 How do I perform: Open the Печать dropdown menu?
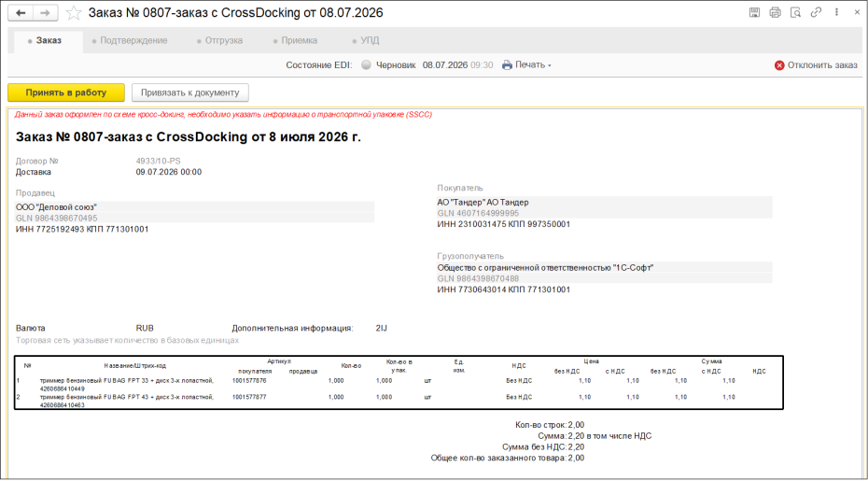point(526,64)
